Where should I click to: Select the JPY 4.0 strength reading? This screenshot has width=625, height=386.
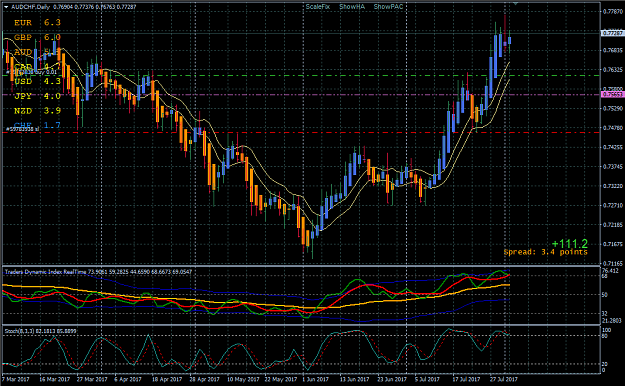coord(37,96)
